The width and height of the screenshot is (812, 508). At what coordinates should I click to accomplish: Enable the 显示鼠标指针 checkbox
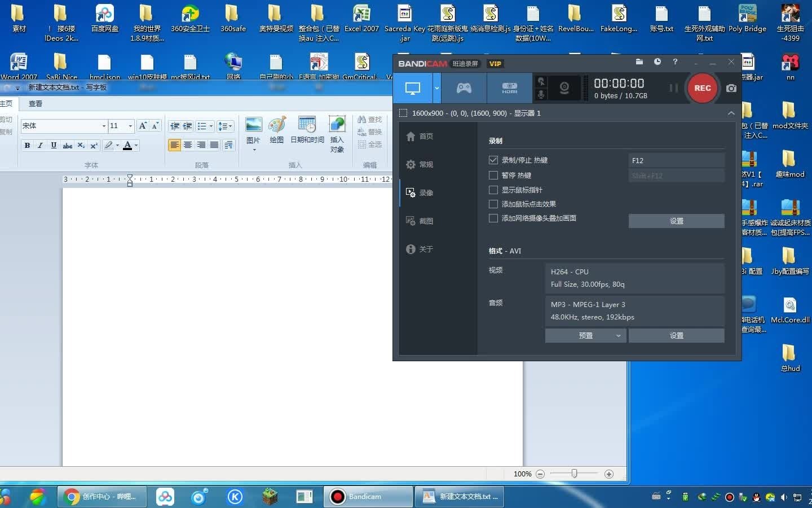pos(493,190)
